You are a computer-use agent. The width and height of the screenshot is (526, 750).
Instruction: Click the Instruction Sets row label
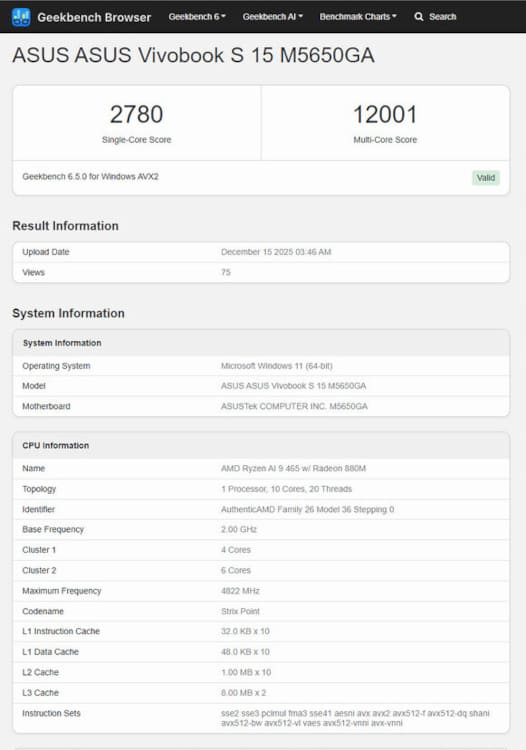coord(51,713)
